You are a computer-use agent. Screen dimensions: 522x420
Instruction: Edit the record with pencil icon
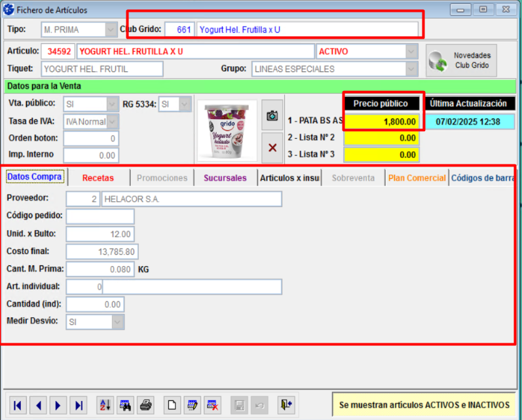pos(193,405)
